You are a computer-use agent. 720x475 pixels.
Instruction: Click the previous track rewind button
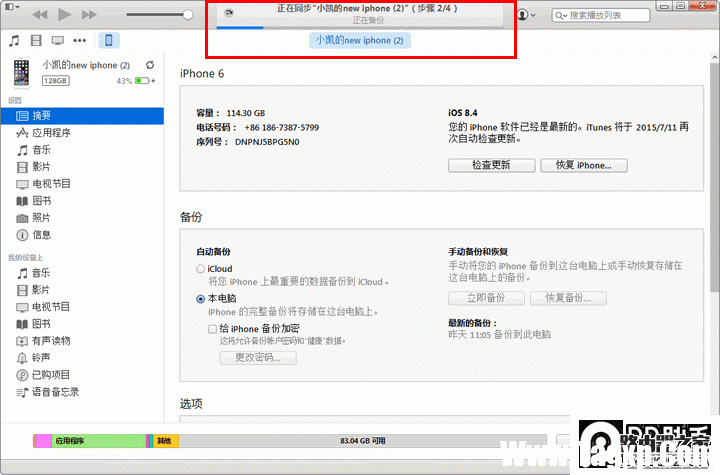[40, 15]
